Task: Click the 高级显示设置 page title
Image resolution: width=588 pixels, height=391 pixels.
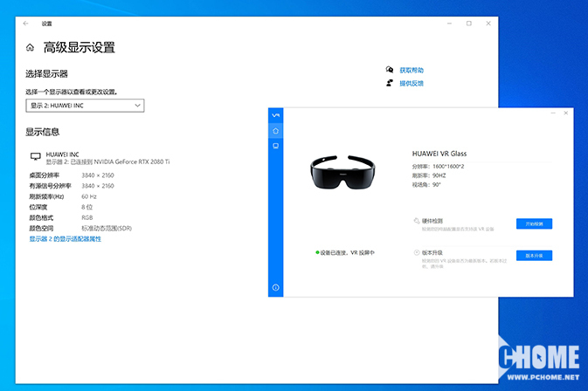Action: 80,47
